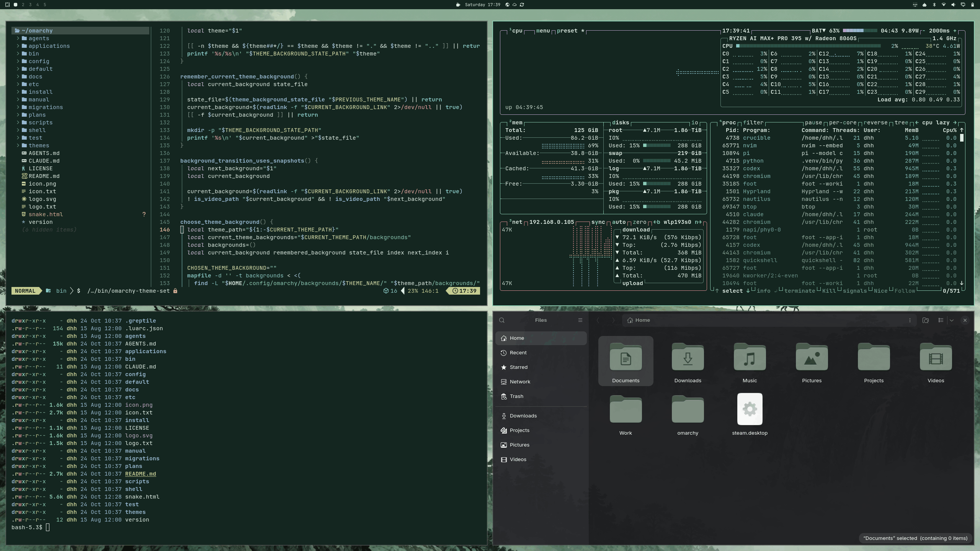Toggle tree view in the btop proc panel
Image resolution: width=980 pixels, height=551 pixels.
(901, 122)
